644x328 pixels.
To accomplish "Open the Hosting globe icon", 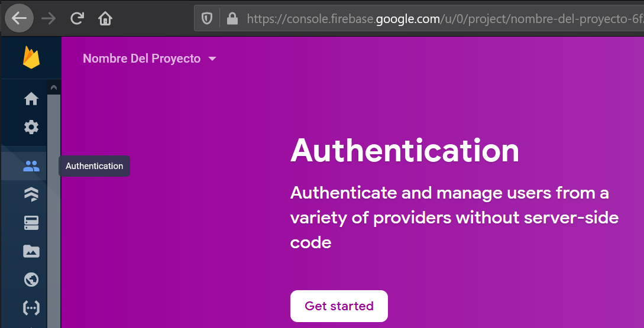I will 31,280.
